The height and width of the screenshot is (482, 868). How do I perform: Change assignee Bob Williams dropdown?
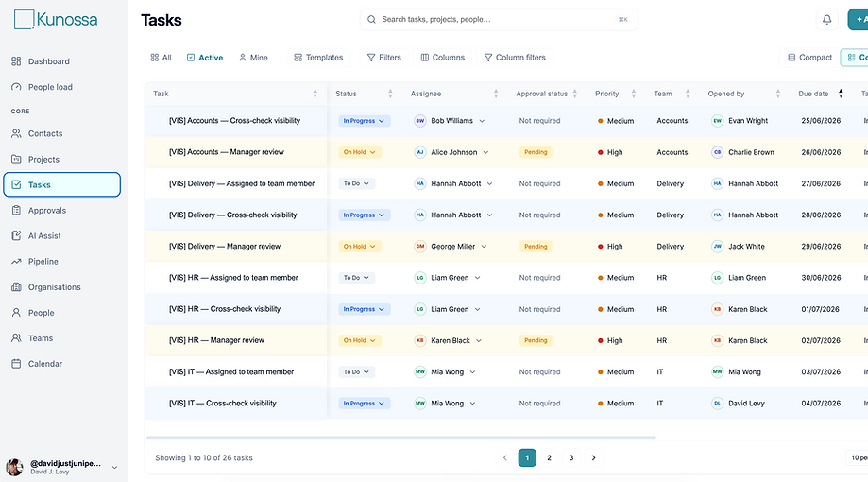click(x=482, y=121)
